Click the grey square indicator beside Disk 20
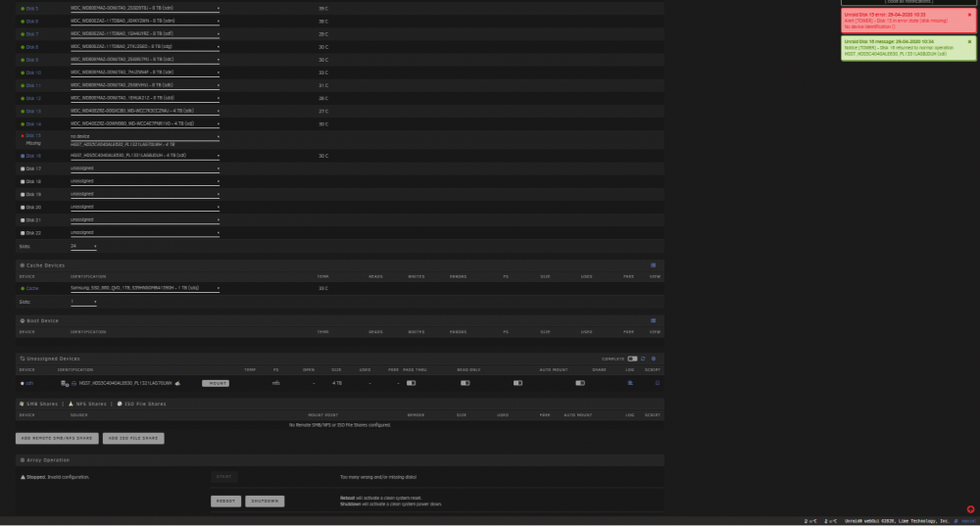The image size is (980, 528). click(24, 208)
